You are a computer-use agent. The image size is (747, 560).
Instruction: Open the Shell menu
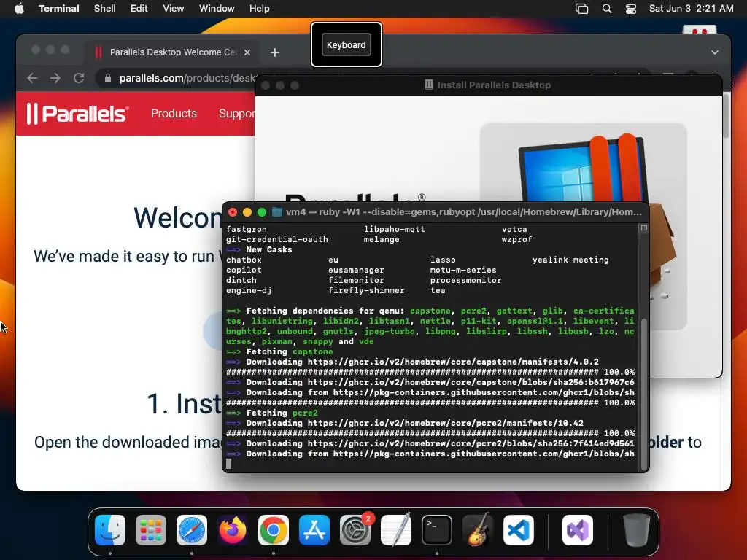[105, 9]
